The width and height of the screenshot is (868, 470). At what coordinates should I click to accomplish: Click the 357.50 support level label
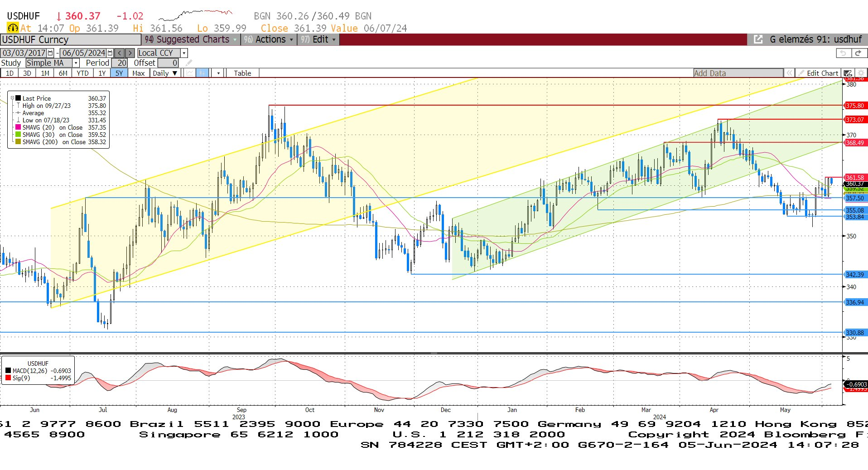click(855, 198)
